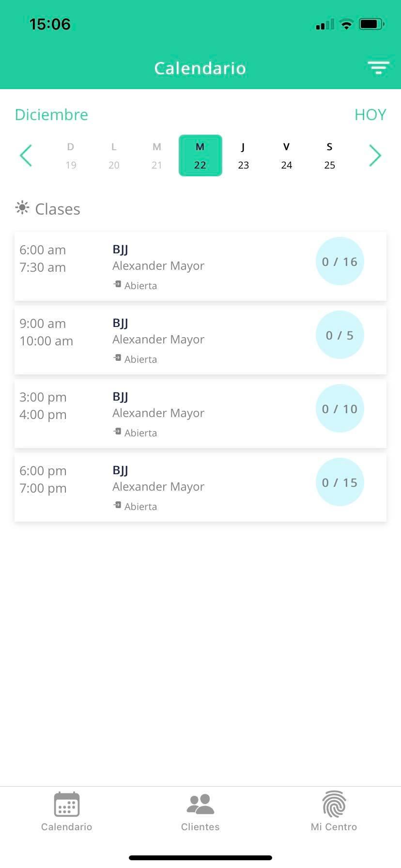Open Clientes people icon

pyautogui.click(x=200, y=805)
